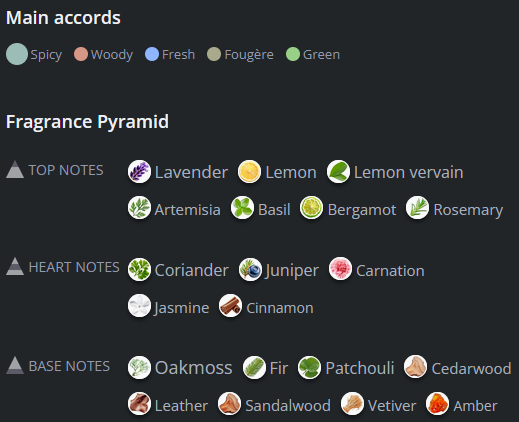Click the Lavender note icon
This screenshot has width=519, height=422.
139,172
